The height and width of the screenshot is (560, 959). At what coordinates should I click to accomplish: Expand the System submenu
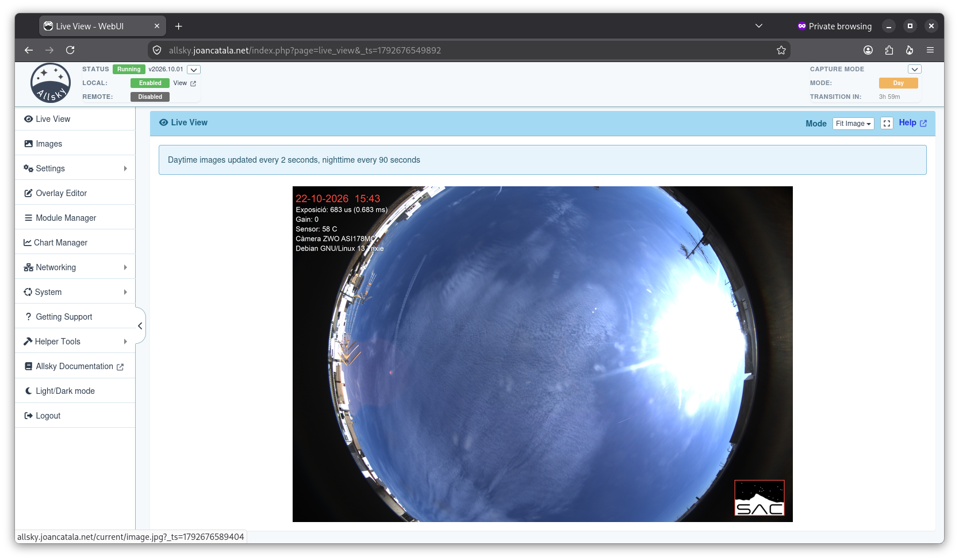click(75, 292)
